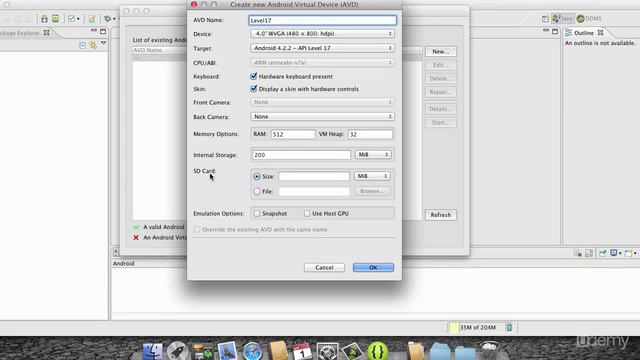Viewport: 640px width, 360px height.
Task: Click the RAM input field
Action: coord(293,134)
